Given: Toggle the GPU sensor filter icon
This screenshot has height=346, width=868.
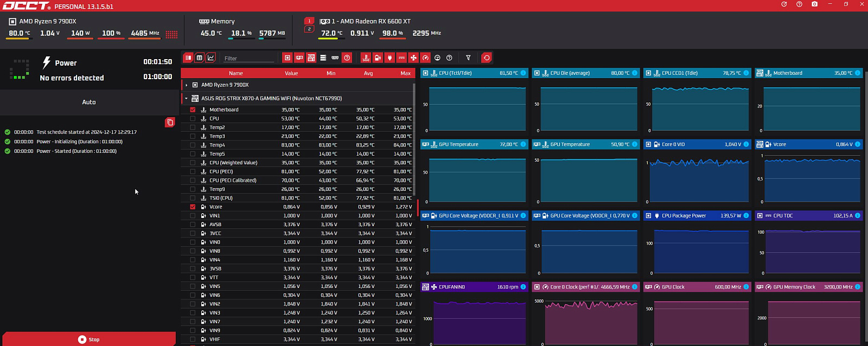Looking at the screenshot, I should [x=299, y=57].
